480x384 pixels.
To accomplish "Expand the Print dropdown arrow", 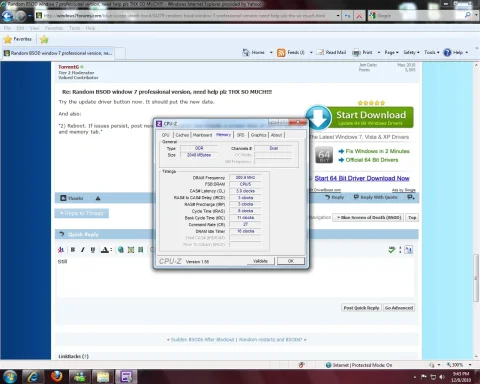I will 379,52.
